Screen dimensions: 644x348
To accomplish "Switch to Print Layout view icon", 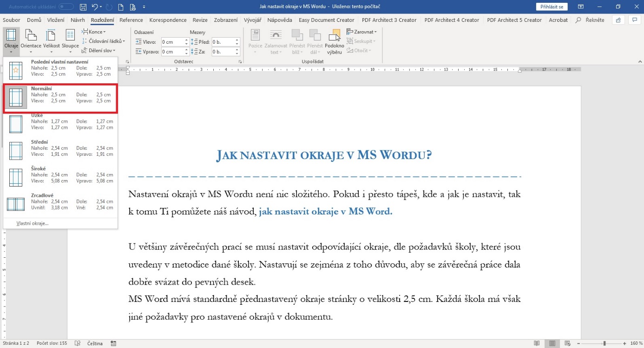I will (x=552, y=343).
